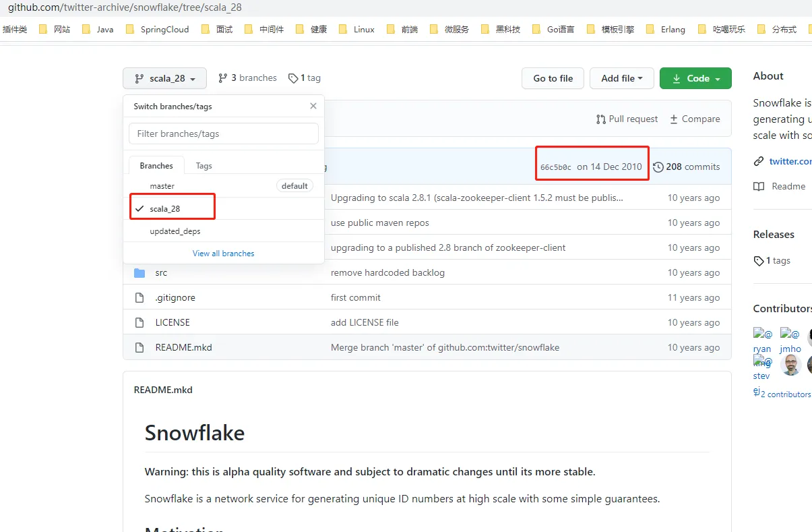This screenshot has height=532, width=812.
Task: Open 'Merge branch master' commit message
Action: click(x=445, y=347)
